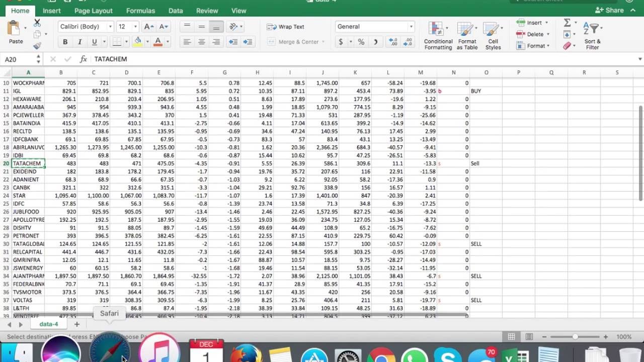Click the vertical scrollbar
Image resolution: width=644 pixels, height=362 pixels.
pyautogui.click(x=640, y=153)
